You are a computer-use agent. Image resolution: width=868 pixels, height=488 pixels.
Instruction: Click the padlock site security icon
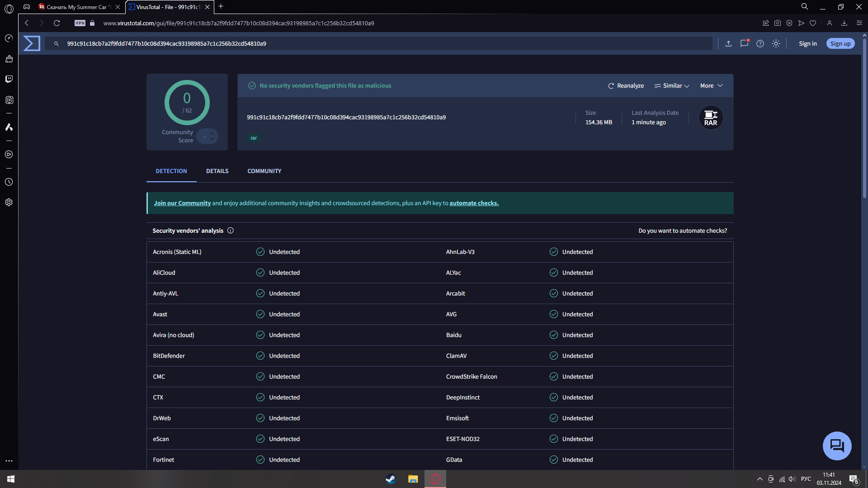coord(92,23)
